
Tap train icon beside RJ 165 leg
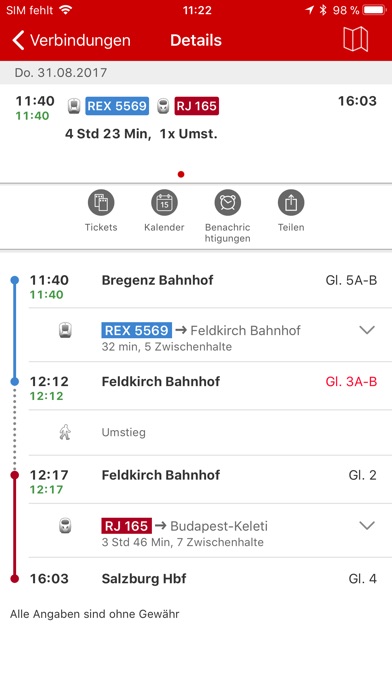pos(65,526)
